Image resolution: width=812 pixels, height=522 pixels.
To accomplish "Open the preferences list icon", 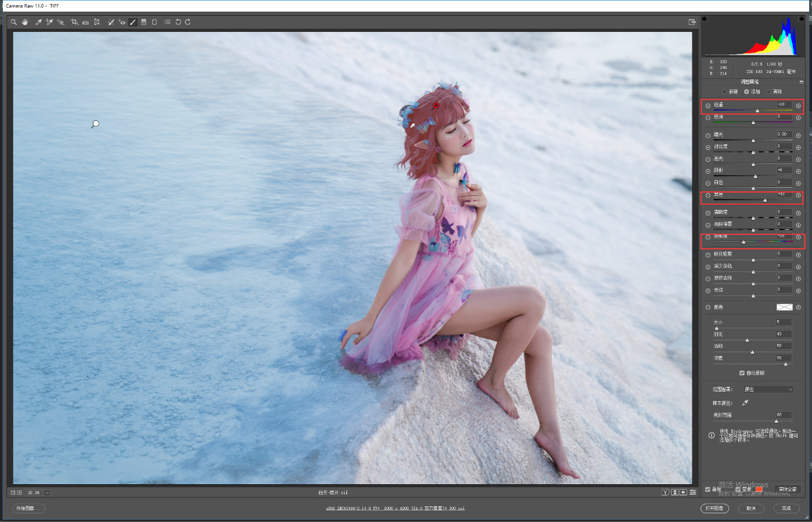I will [168, 22].
